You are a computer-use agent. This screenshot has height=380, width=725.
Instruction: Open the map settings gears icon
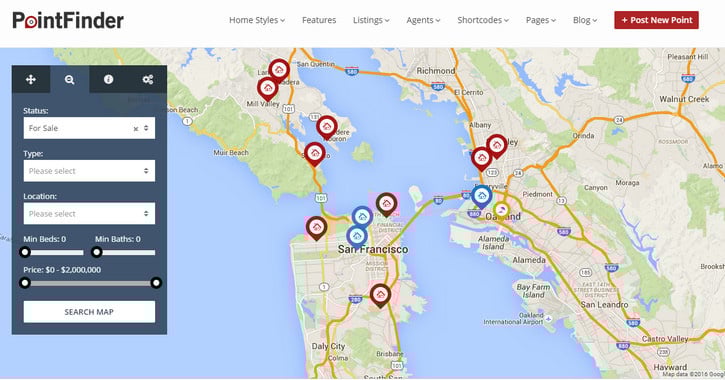(x=147, y=80)
